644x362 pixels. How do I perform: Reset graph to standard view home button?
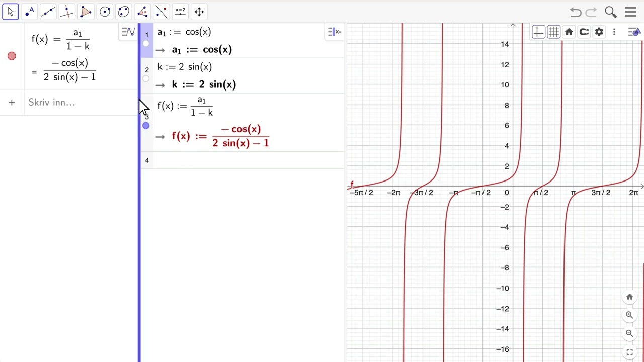pos(629,297)
